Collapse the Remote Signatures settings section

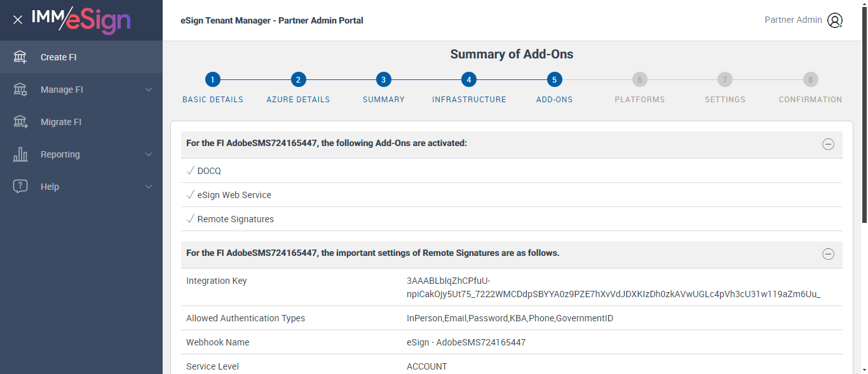click(x=828, y=254)
